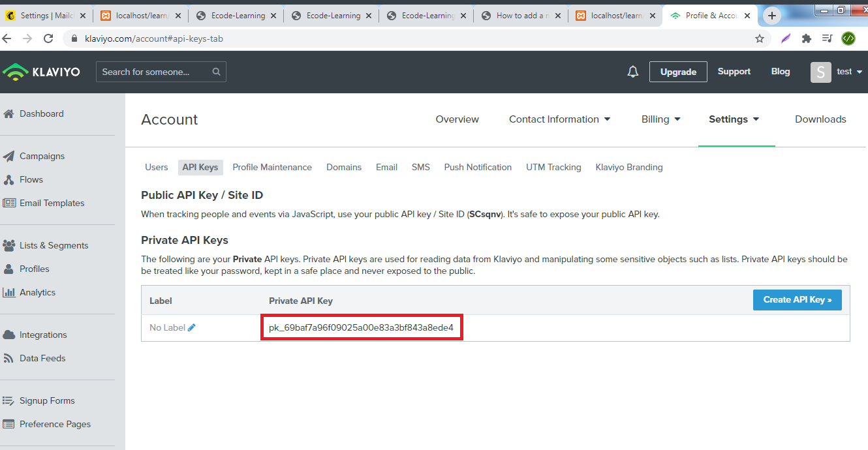This screenshot has width=868, height=450.
Task: Open a new browser tab
Action: (x=772, y=16)
